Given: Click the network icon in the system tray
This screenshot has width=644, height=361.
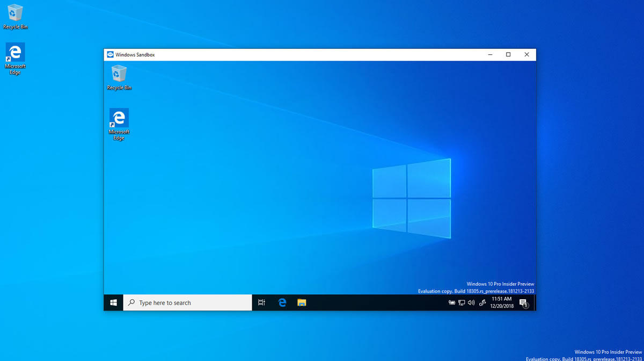Looking at the screenshot, I should pyautogui.click(x=462, y=302).
